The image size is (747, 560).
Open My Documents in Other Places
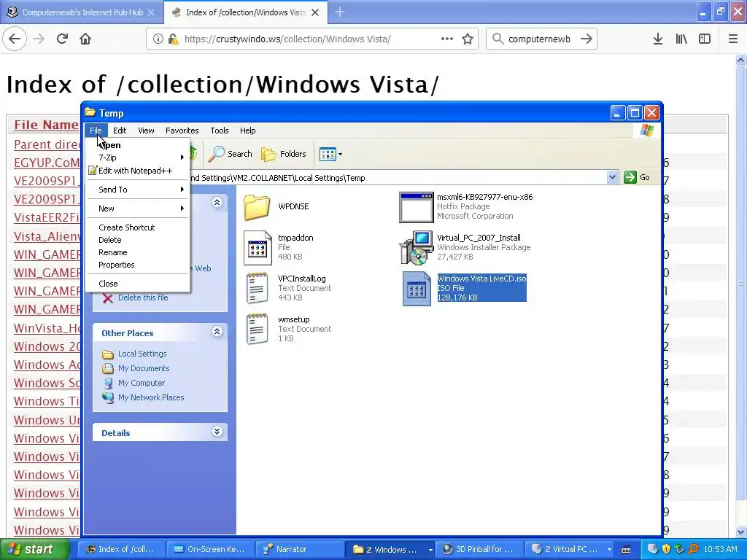point(144,368)
